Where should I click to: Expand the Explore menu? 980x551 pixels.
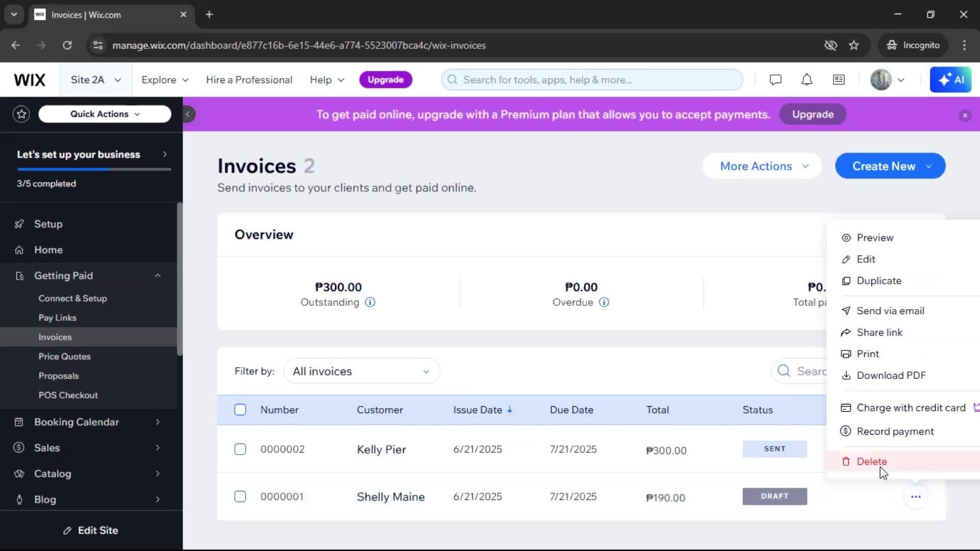[165, 80]
